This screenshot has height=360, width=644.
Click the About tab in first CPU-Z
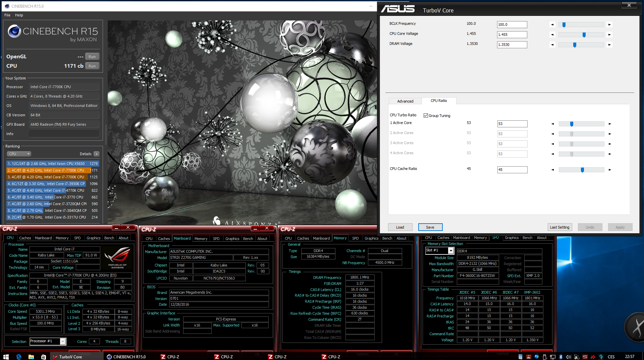(123, 238)
